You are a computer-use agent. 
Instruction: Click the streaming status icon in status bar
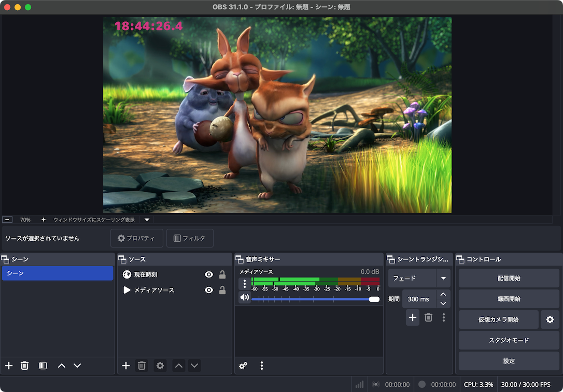[x=376, y=384]
